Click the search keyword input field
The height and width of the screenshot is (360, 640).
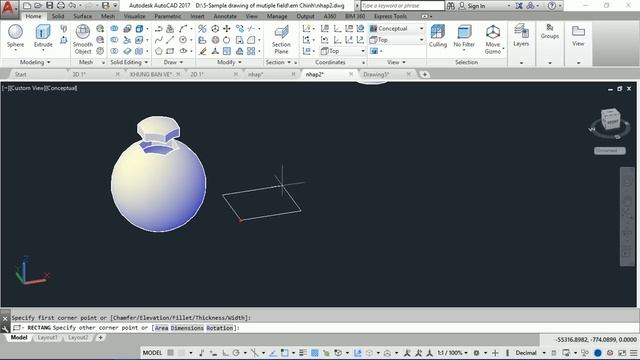coord(402,6)
